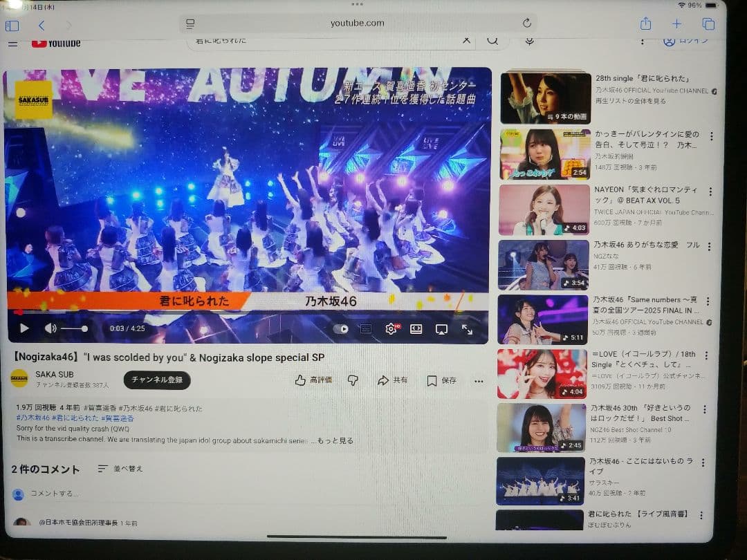Save the video with the 保存 button
This screenshot has width=747, height=560.
point(441,380)
